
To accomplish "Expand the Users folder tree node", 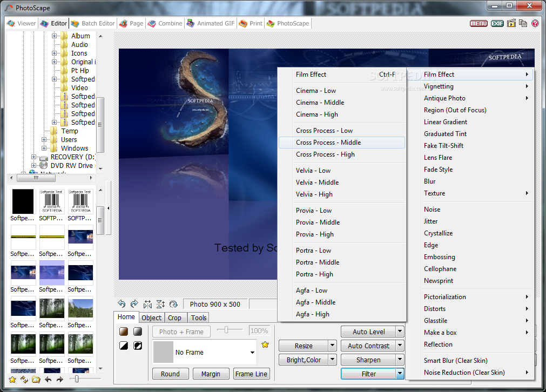I will pyautogui.click(x=44, y=140).
